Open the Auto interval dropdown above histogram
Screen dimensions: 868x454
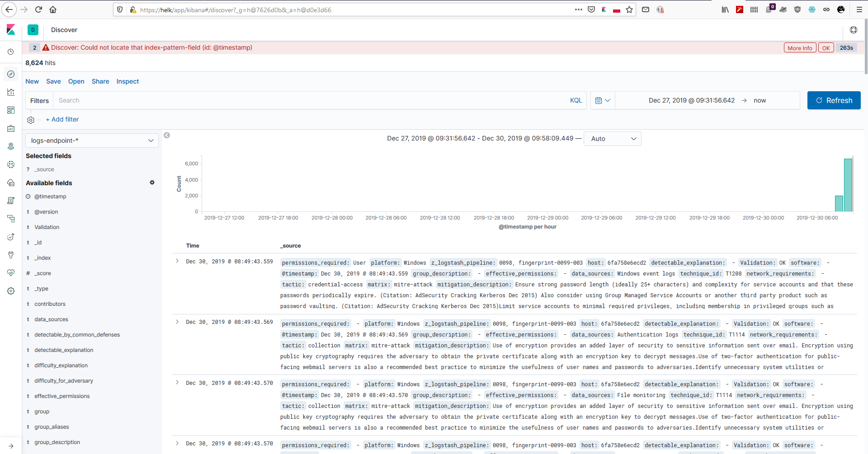coord(613,139)
